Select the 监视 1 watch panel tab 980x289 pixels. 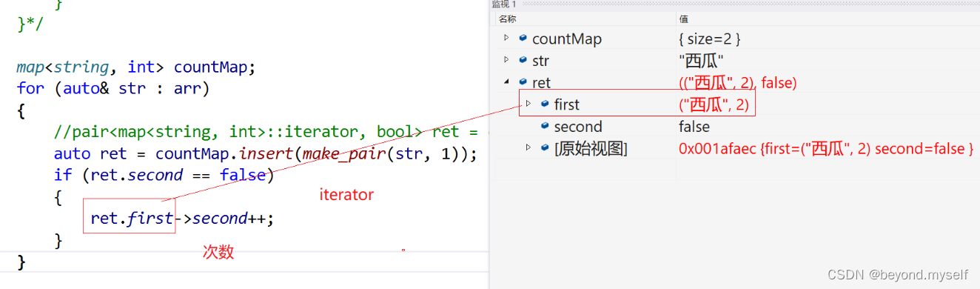[504, 4]
